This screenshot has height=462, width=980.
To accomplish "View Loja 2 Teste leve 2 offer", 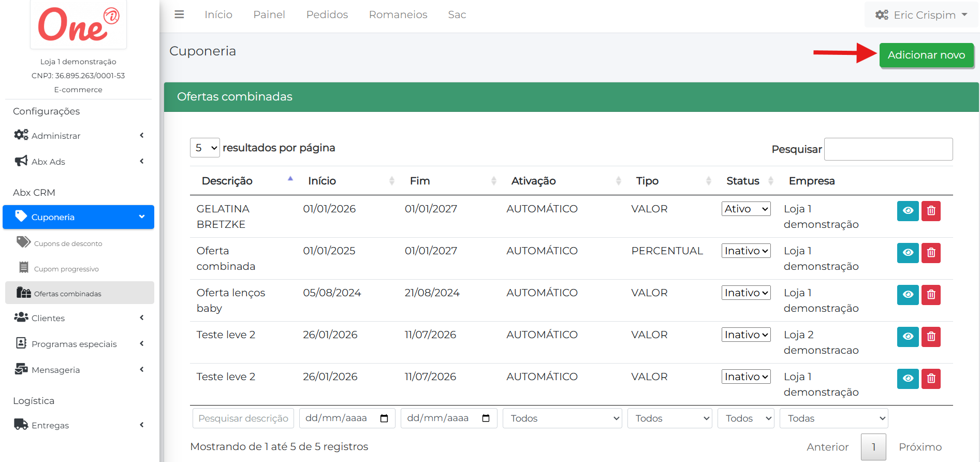I will [x=908, y=337].
